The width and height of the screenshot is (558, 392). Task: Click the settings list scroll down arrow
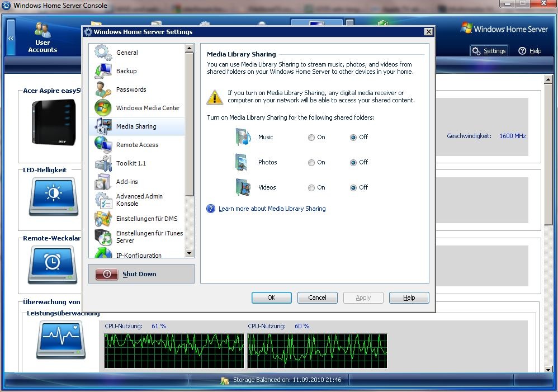pos(190,253)
